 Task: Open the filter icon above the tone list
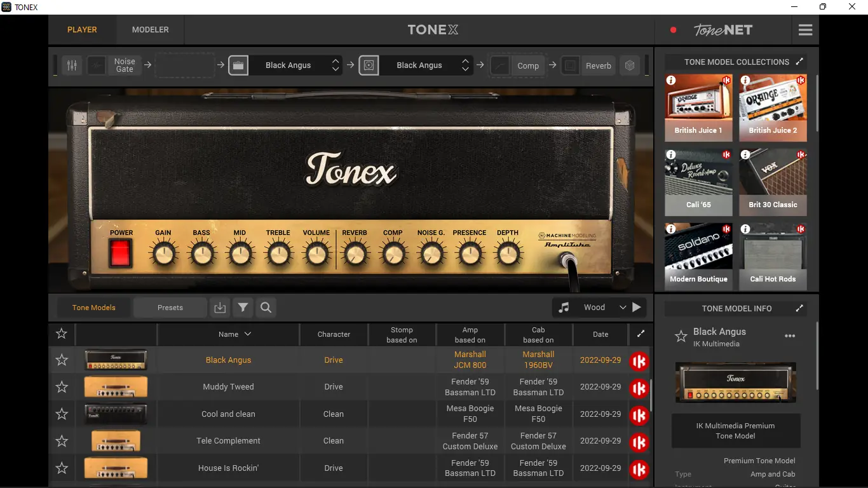coord(243,307)
